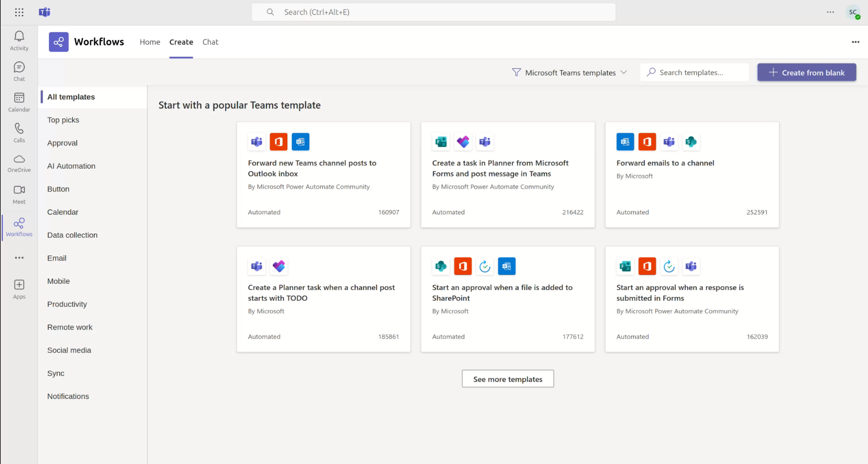Switch to the Chat tab in Workflows
This screenshot has width=868, height=464.
point(210,42)
